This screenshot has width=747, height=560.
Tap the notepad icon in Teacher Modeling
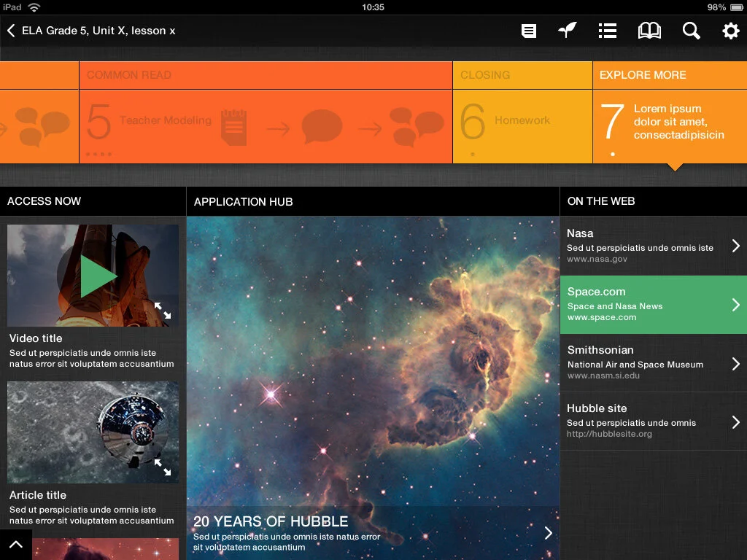click(234, 128)
